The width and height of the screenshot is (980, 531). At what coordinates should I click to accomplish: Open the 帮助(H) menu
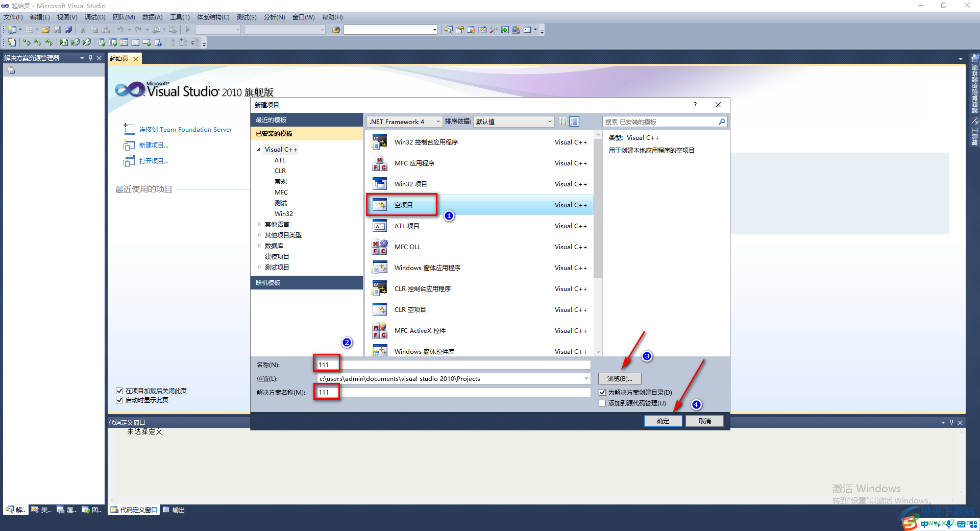pyautogui.click(x=332, y=17)
